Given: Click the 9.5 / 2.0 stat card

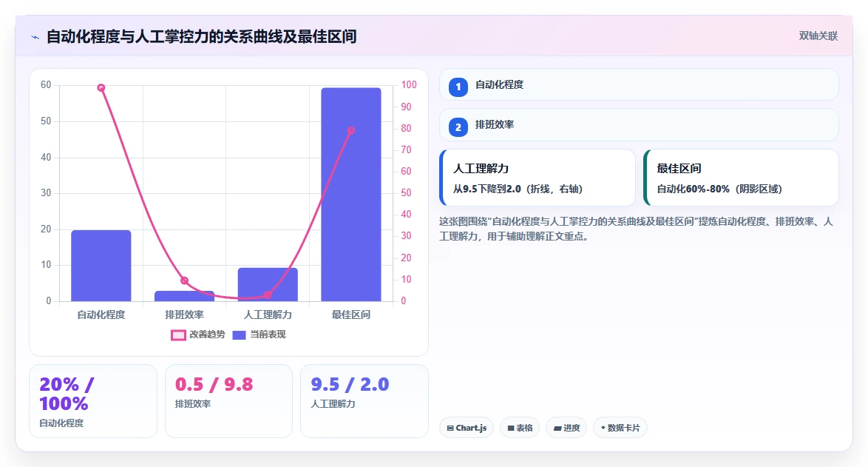Looking at the screenshot, I should pyautogui.click(x=365, y=401).
